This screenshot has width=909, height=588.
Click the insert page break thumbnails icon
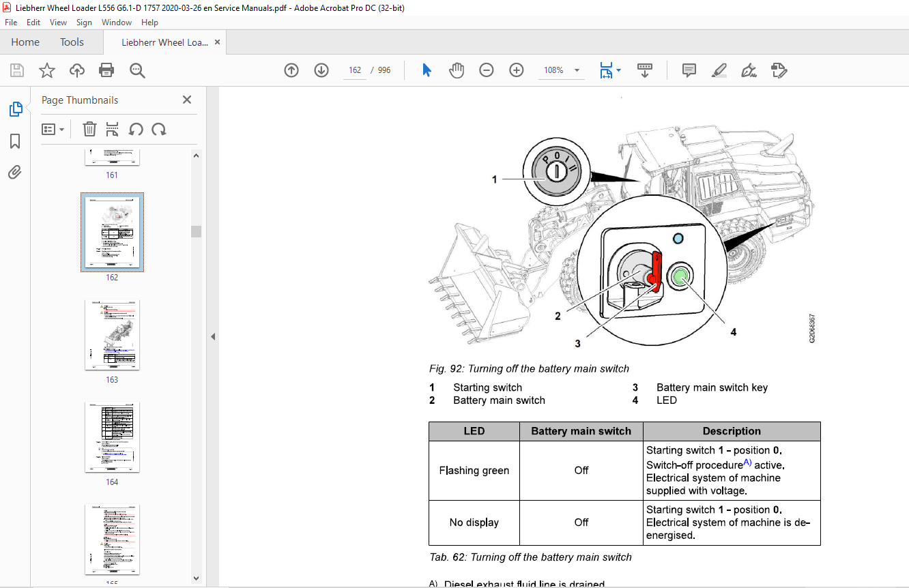[113, 129]
